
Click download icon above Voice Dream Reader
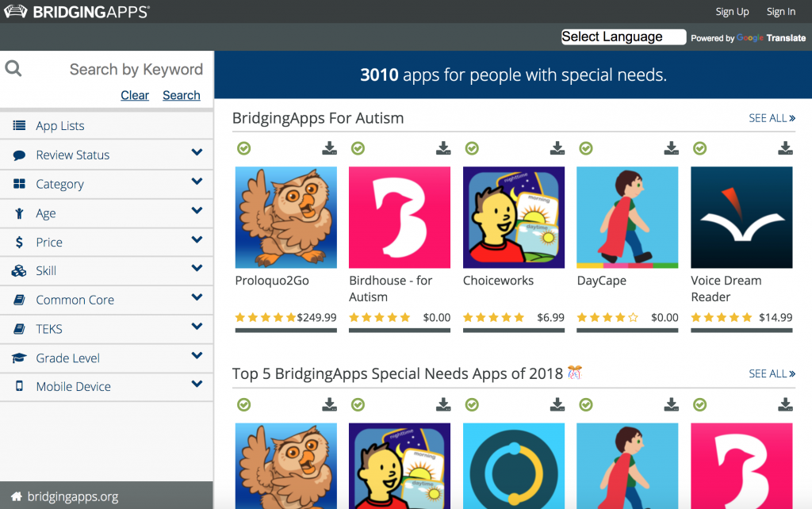[x=785, y=148]
